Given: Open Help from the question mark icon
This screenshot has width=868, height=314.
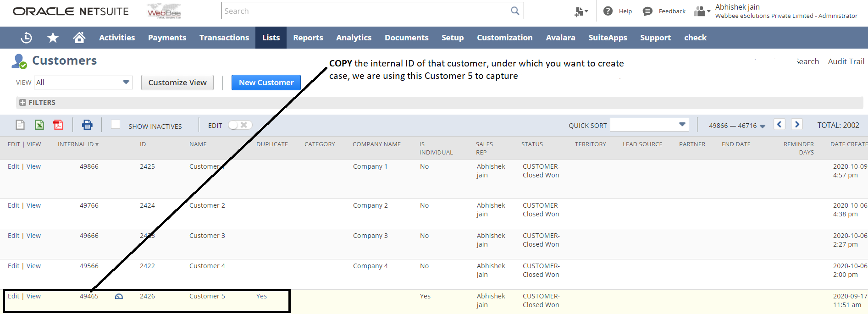Looking at the screenshot, I should [608, 11].
